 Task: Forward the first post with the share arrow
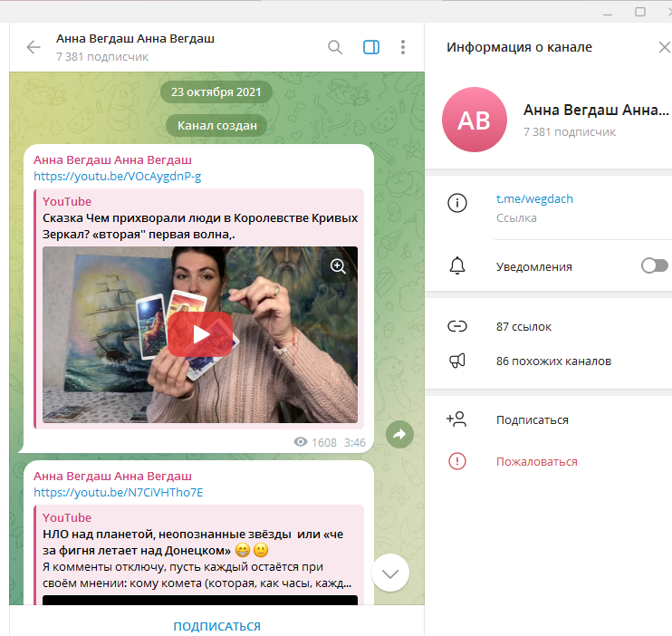399,435
